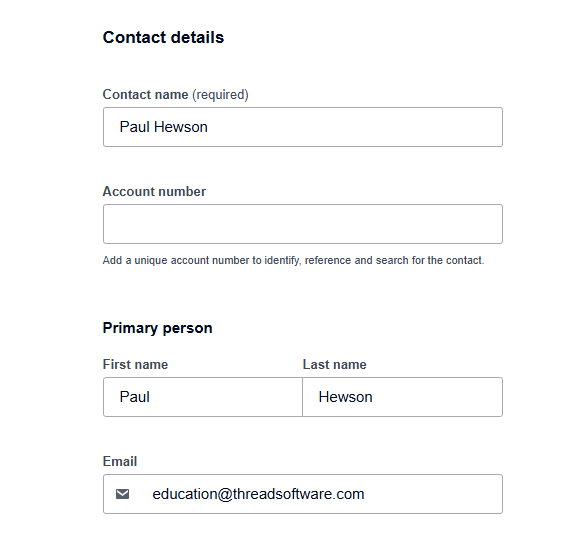
Task: Click the '(required)' indicator text
Action: pyautogui.click(x=220, y=95)
